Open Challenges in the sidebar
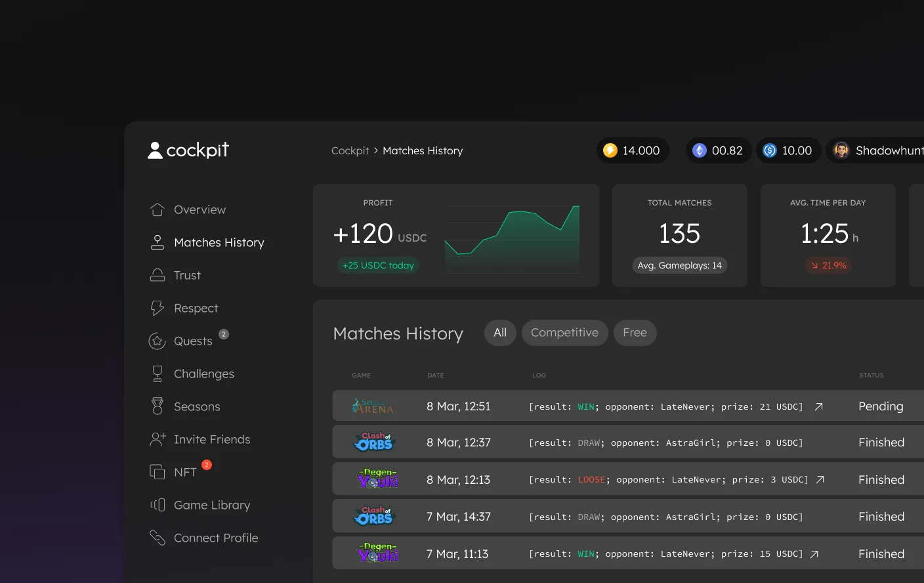Viewport: 924px width, 583px height. click(204, 374)
